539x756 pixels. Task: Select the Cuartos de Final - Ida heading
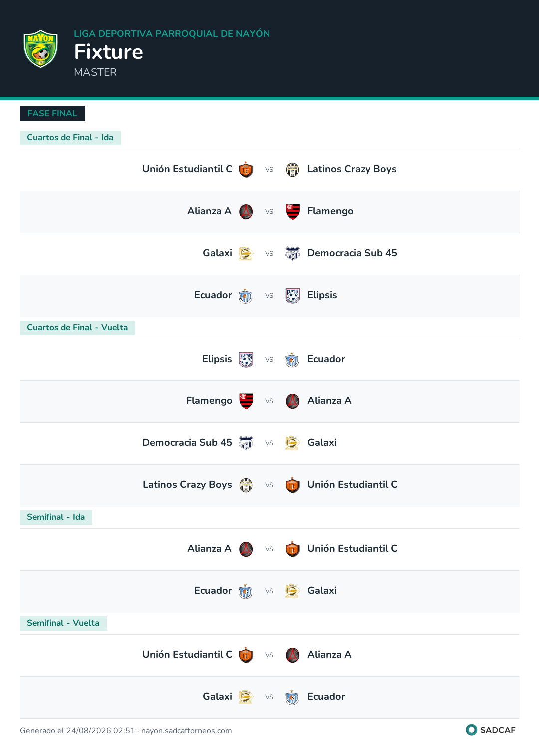(x=70, y=138)
